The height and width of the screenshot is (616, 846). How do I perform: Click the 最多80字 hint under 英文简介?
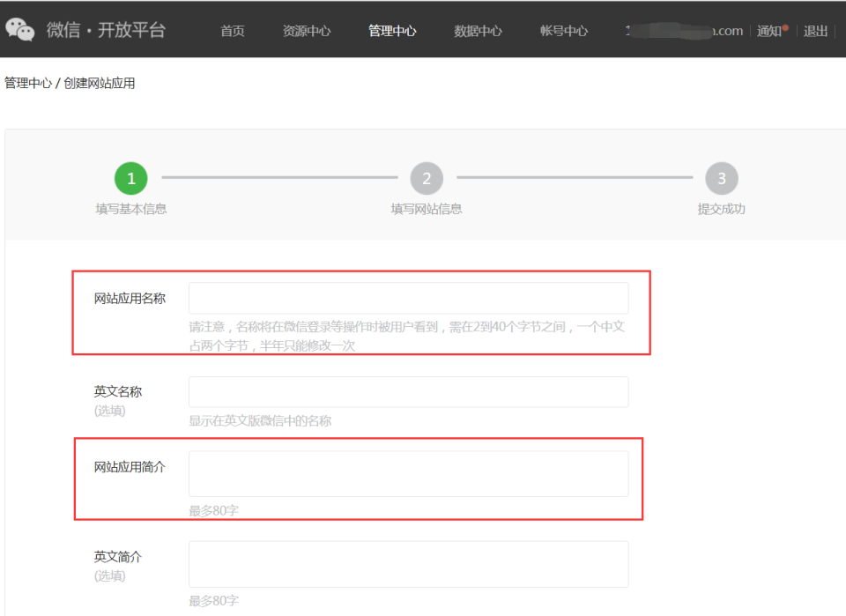click(213, 600)
